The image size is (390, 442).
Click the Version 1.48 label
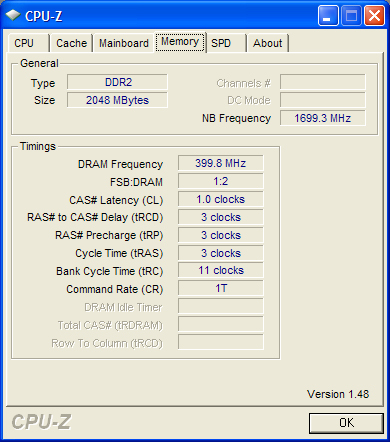coord(338,394)
